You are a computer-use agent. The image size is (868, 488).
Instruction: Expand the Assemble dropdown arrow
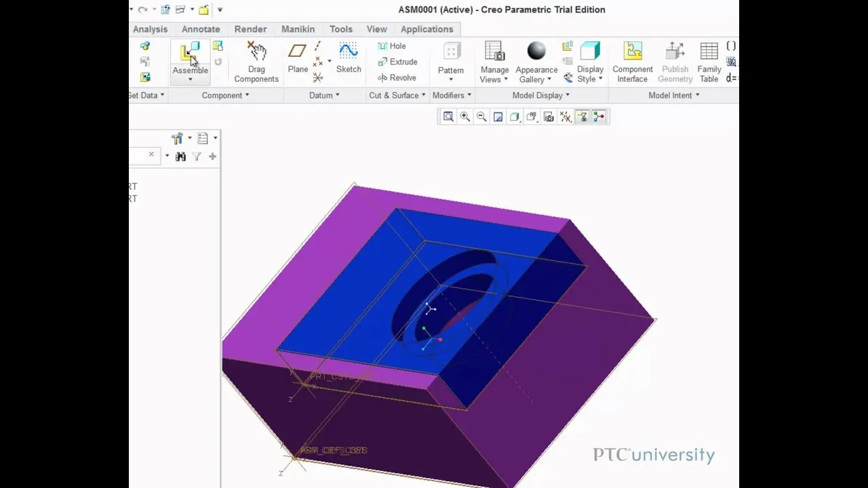(190, 79)
